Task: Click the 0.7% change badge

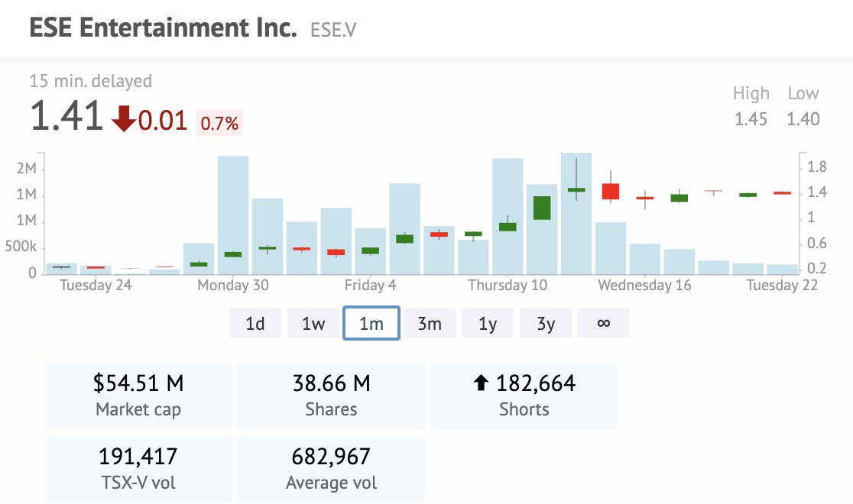Action: point(219,124)
